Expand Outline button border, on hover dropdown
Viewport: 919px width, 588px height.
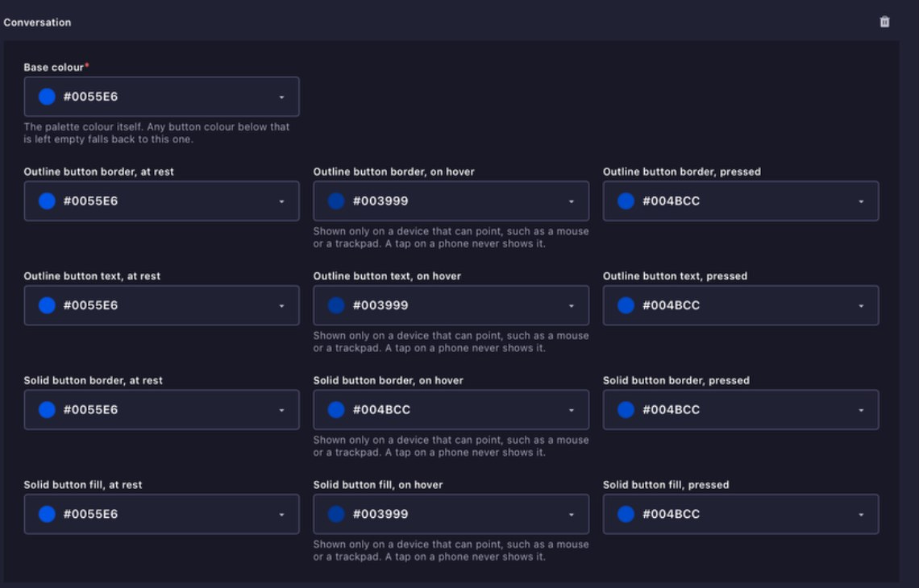click(571, 201)
